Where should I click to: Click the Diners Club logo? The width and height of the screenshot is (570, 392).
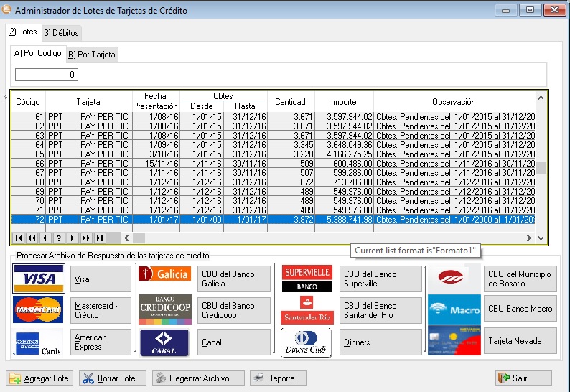[307, 342]
